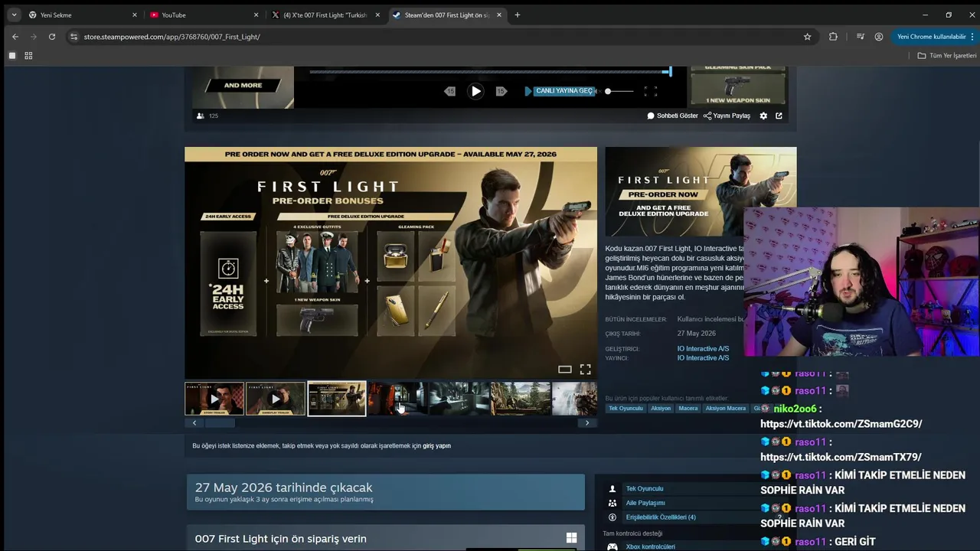This screenshot has height=551, width=980.
Task: Open screenshot in fullscreen
Action: click(x=585, y=370)
